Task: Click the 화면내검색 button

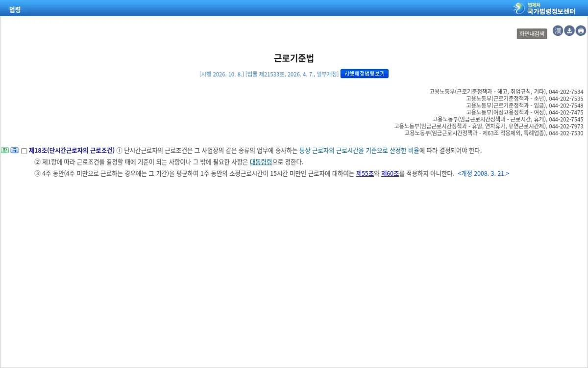Action: pyautogui.click(x=532, y=34)
